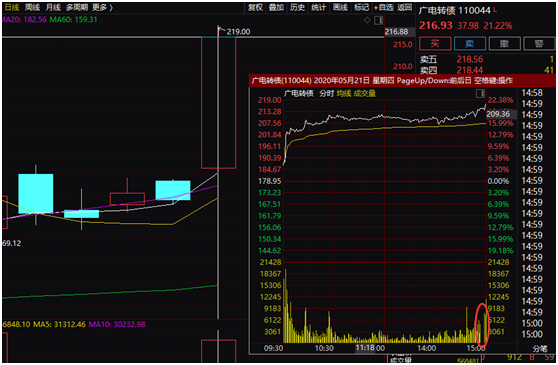
Task: Click the 11:18 time marker on the axis
Action: (x=365, y=348)
